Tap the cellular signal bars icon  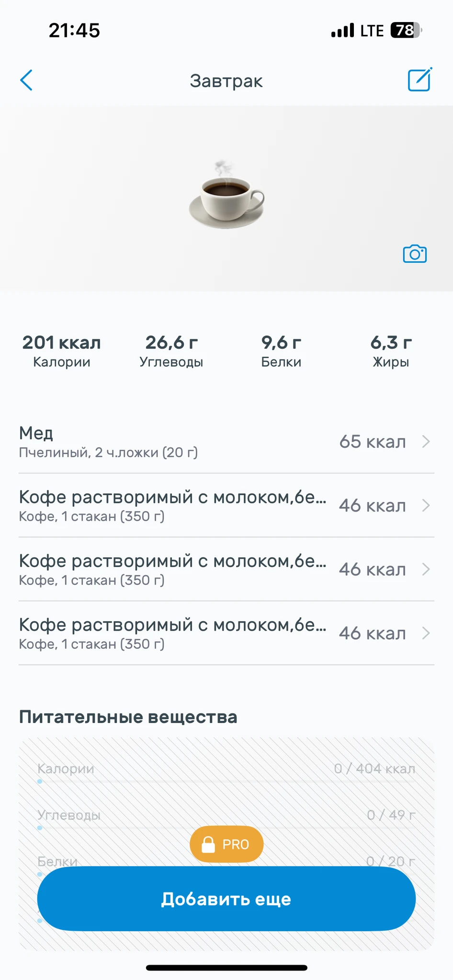click(x=342, y=31)
